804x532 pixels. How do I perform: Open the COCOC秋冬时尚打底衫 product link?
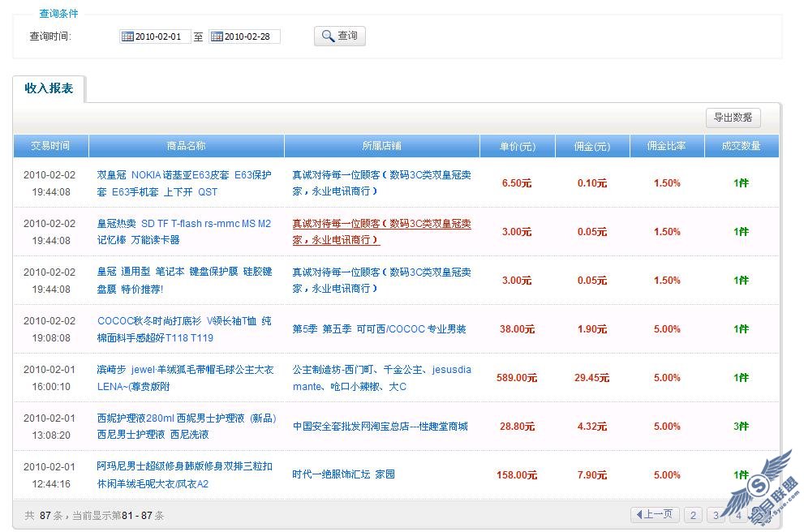(x=184, y=329)
